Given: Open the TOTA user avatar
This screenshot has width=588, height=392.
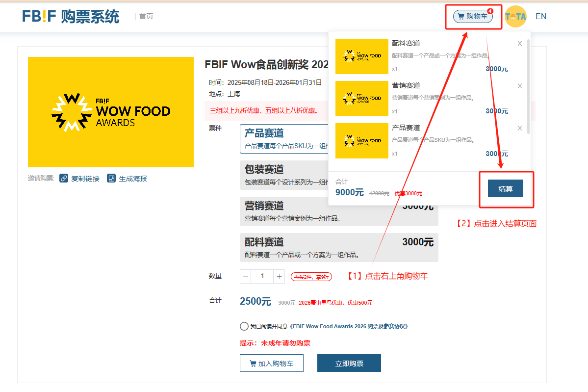Looking at the screenshot, I should click(515, 17).
